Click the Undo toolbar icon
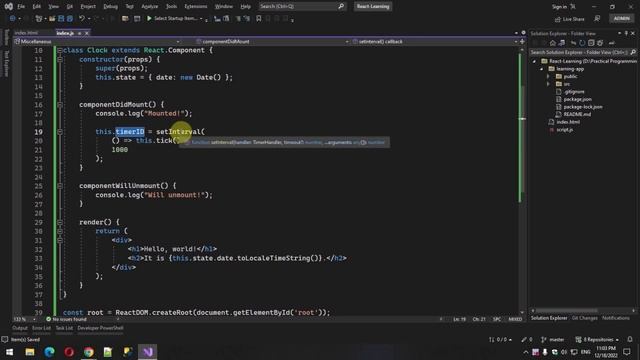The width and height of the screenshot is (640, 360). coord(82,19)
